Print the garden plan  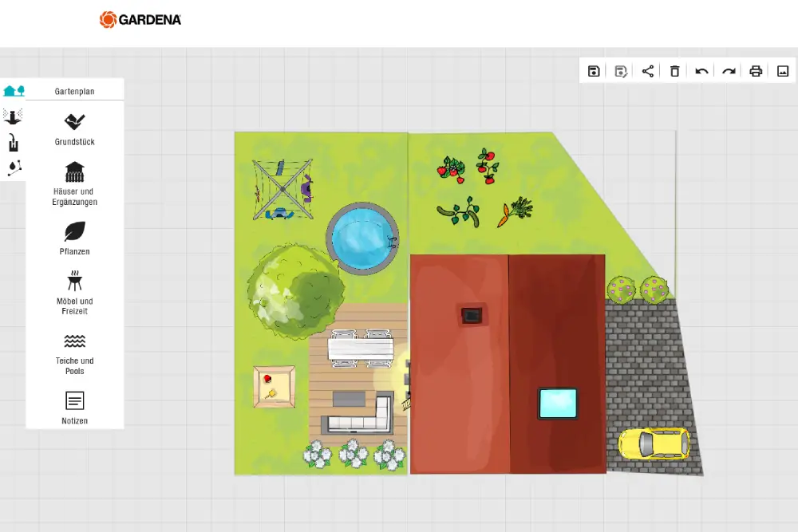[756, 71]
